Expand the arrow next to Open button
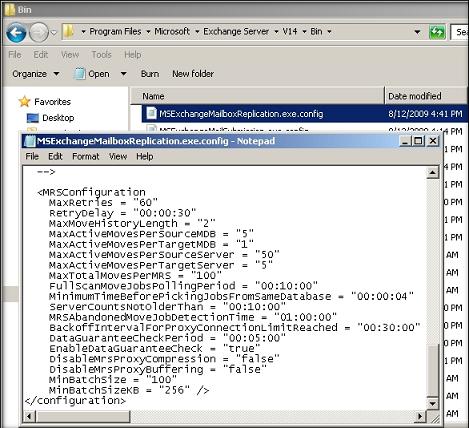The image size is (469, 428). point(123,74)
